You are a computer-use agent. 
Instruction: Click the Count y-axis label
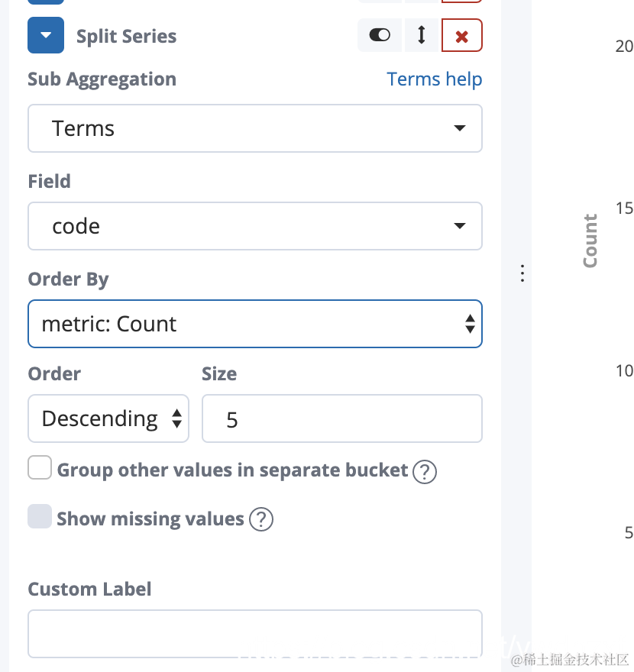590,241
